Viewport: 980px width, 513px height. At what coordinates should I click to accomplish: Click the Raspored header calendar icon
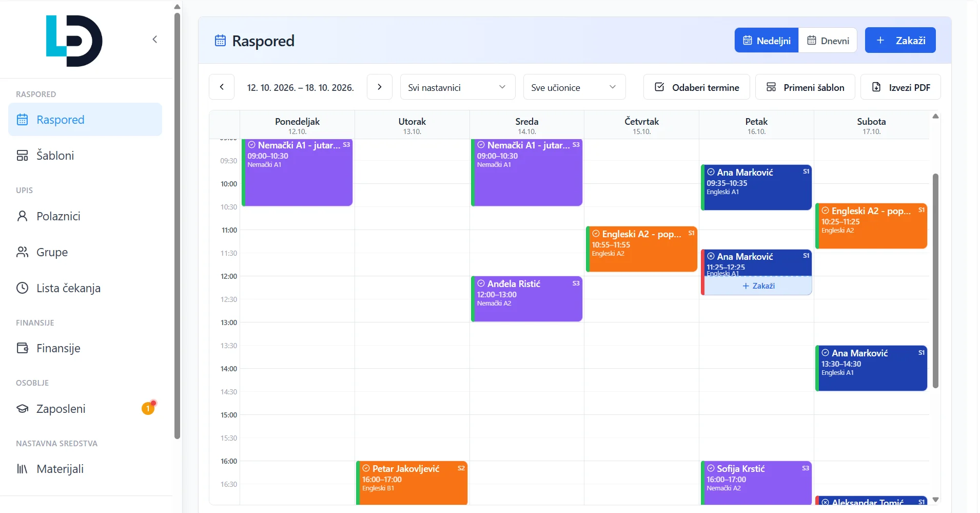pos(220,41)
